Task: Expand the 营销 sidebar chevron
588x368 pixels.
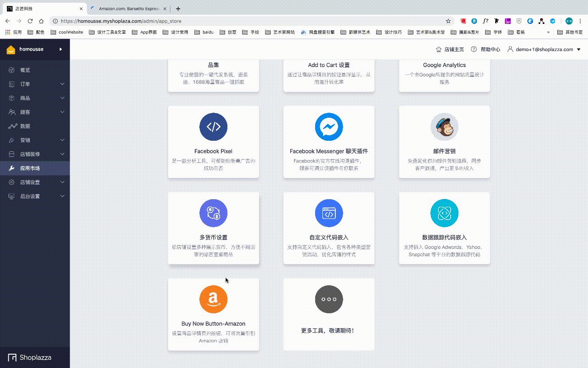Action: [x=62, y=140]
